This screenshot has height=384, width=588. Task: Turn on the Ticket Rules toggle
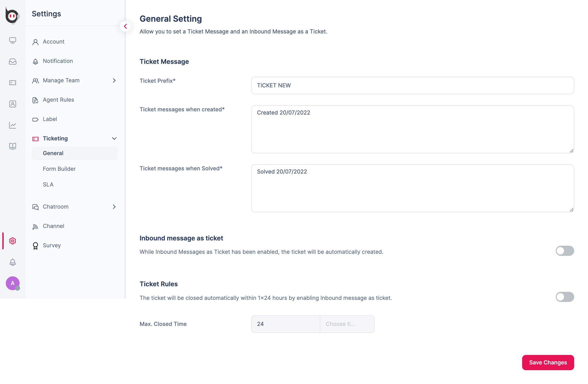[565, 297]
